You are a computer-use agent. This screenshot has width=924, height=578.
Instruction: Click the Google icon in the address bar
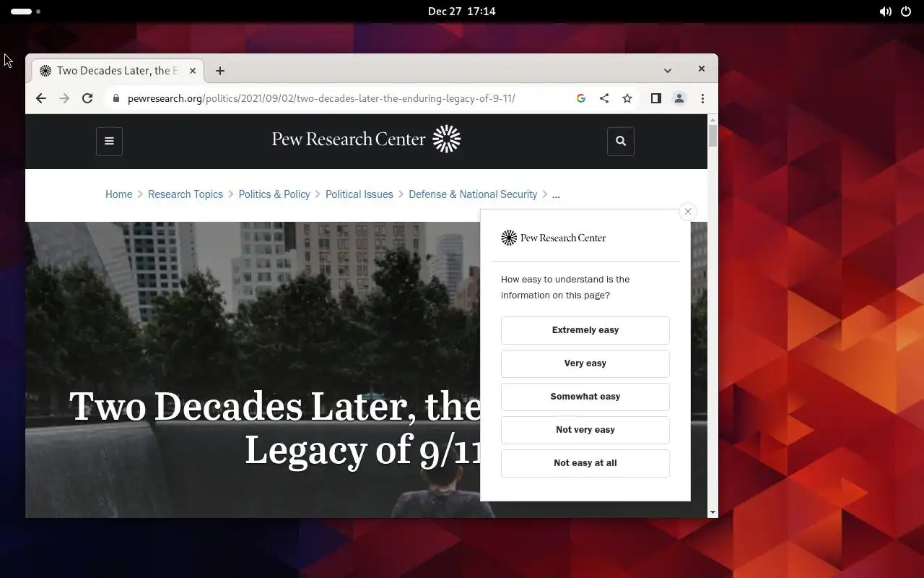click(x=581, y=98)
